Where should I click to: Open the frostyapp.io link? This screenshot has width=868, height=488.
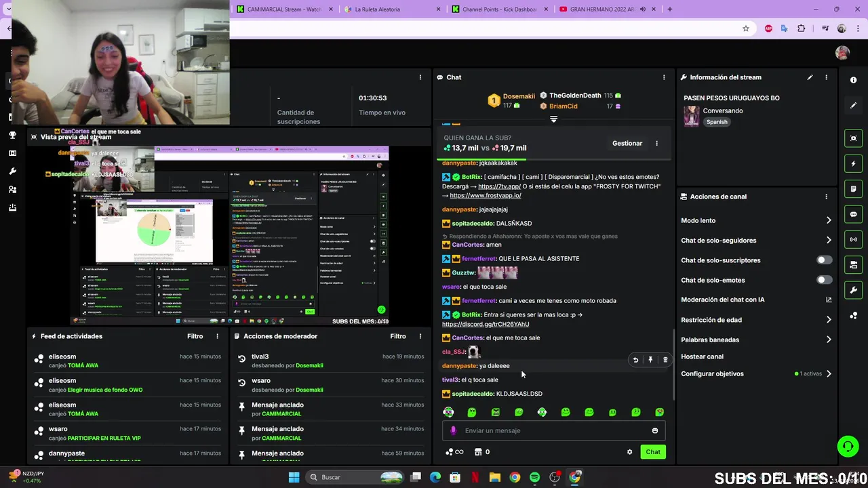point(486,195)
